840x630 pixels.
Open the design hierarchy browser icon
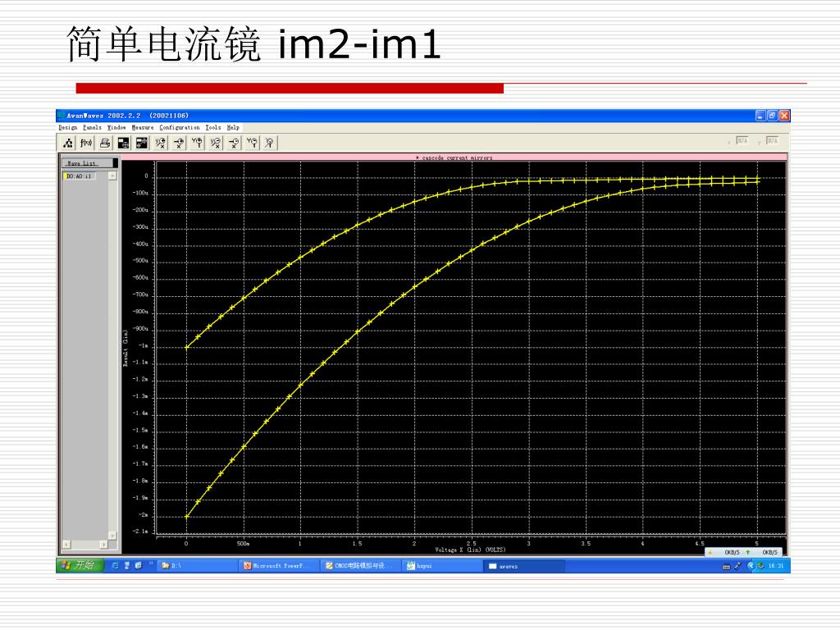[68, 143]
